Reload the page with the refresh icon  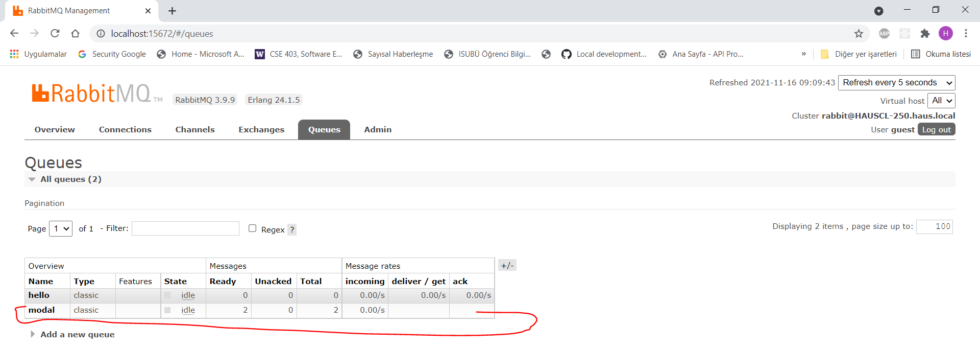click(55, 34)
